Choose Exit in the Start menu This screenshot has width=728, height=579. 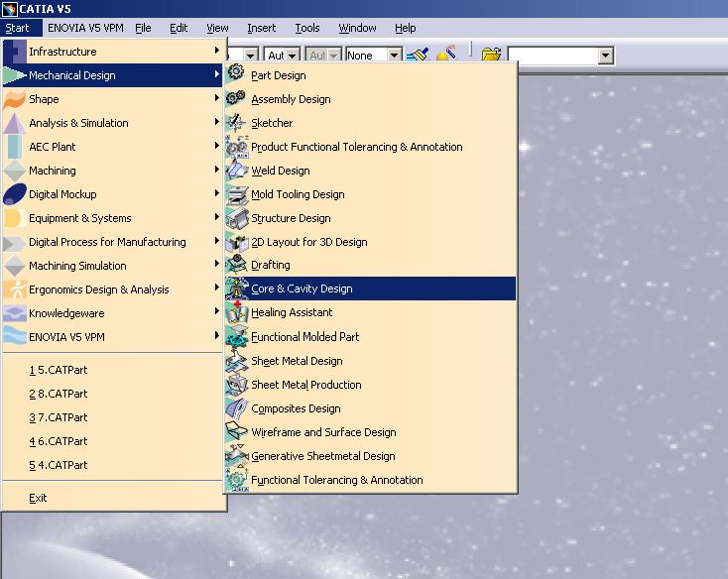[113, 498]
